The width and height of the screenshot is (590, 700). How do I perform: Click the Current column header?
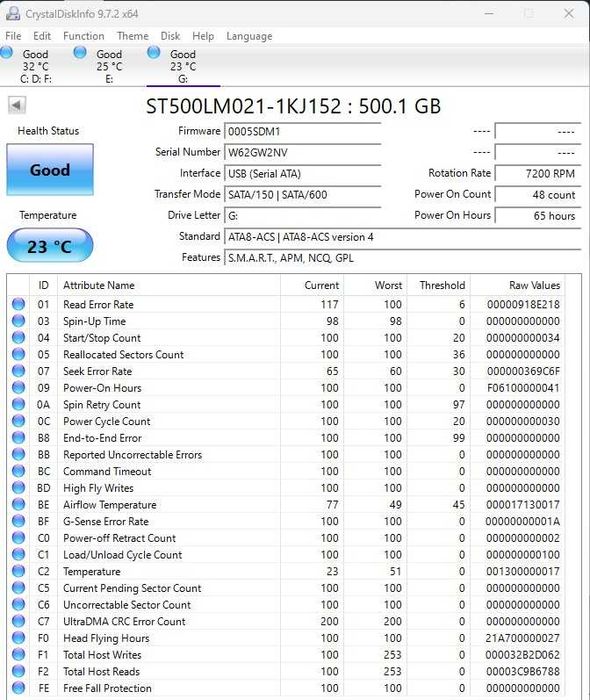coord(312,285)
